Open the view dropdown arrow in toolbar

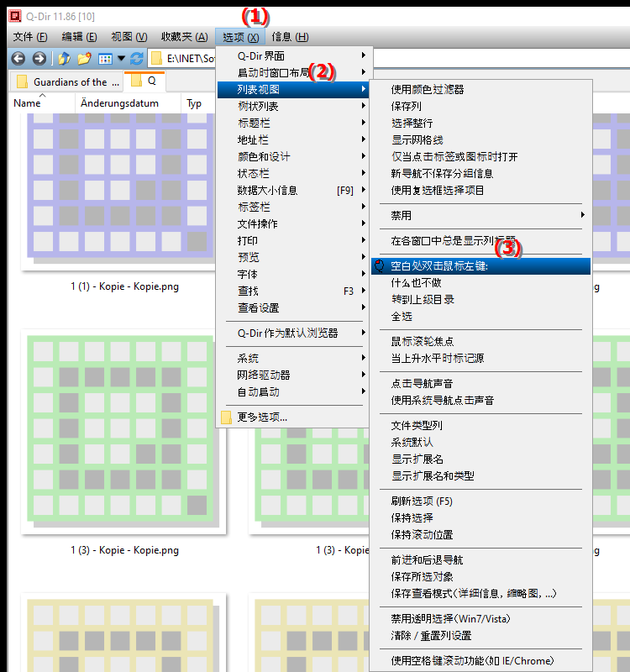coord(121,59)
